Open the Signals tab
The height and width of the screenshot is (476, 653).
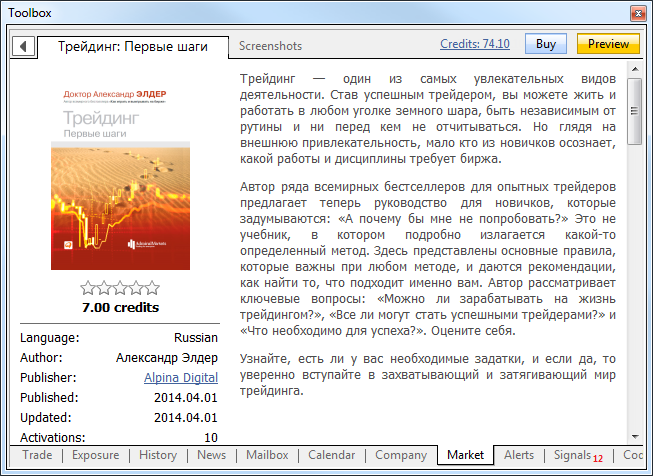coord(573,455)
